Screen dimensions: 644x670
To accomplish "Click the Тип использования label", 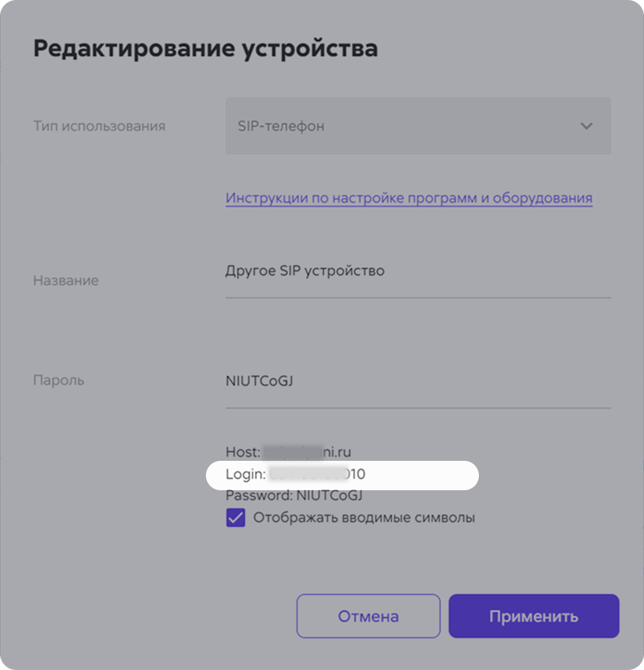I will click(99, 126).
